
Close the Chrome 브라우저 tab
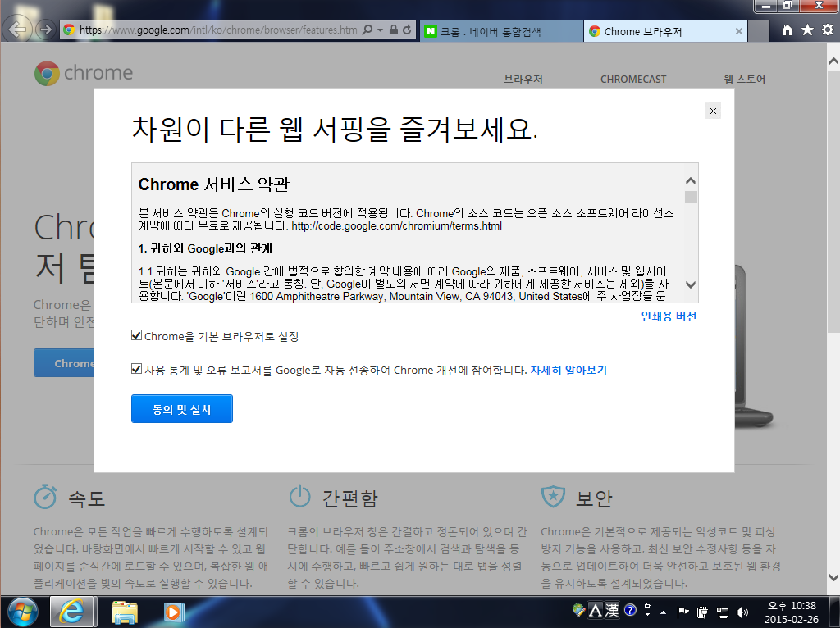(x=739, y=32)
